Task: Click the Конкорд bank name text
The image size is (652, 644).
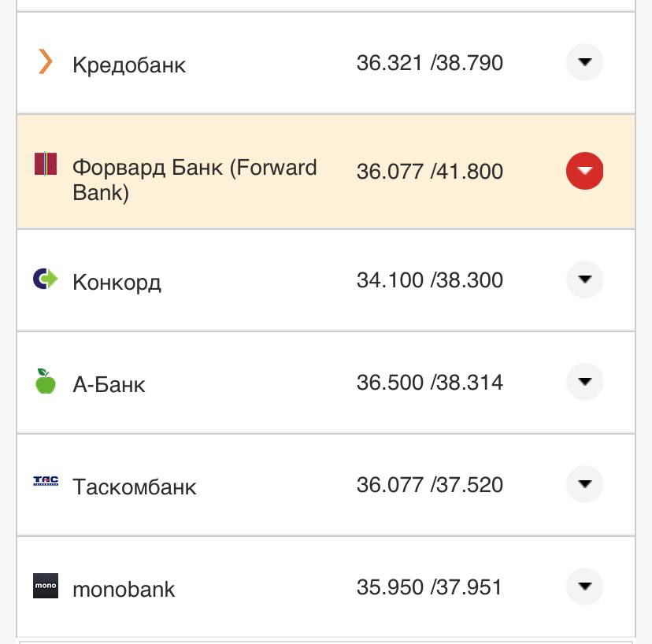Action: pos(117,281)
